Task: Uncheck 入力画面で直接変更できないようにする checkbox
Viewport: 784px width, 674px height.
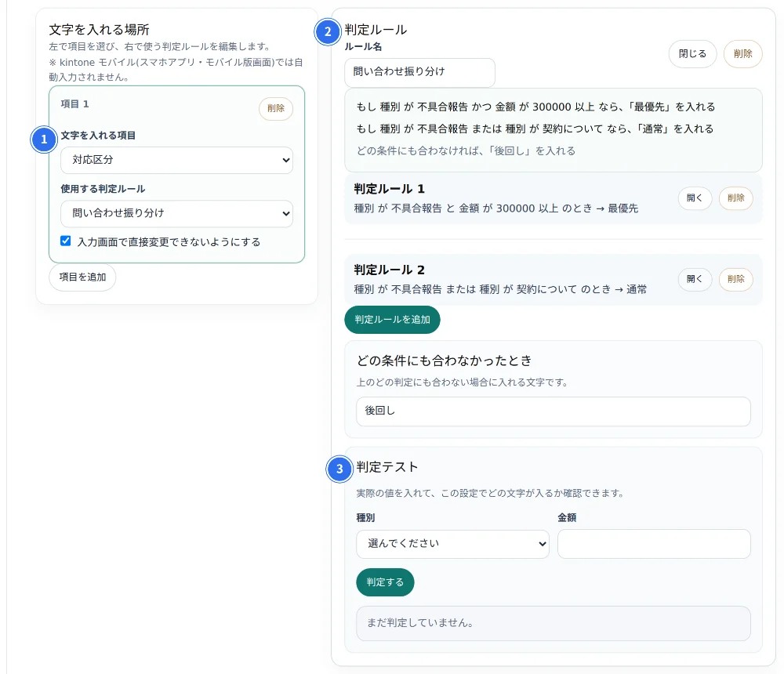Action: pos(66,241)
